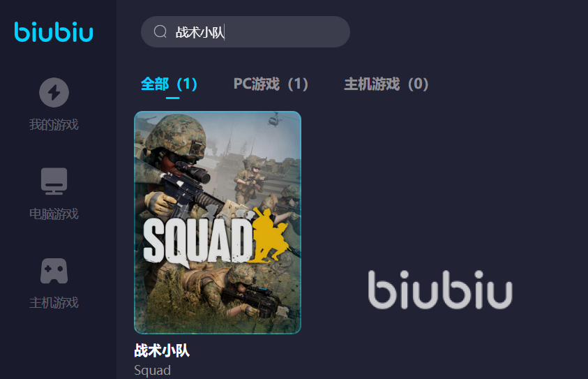Click the helicopter at the top of the cover art
Screen dimensions: 588x379
[276, 119]
